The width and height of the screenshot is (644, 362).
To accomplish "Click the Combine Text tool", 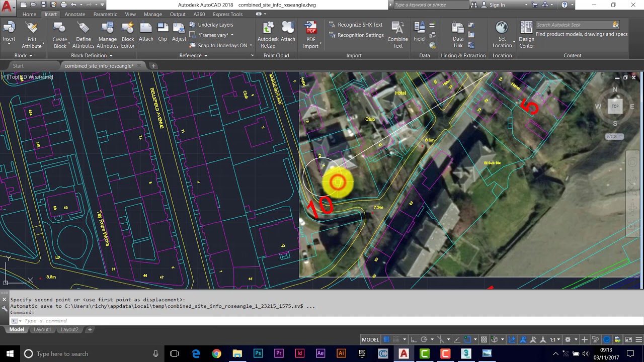I will click(x=397, y=36).
